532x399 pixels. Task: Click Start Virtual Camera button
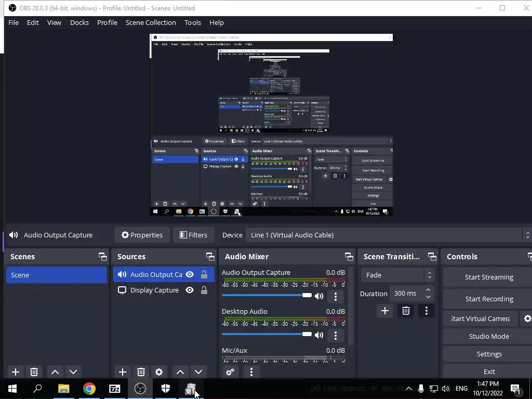pos(481,318)
